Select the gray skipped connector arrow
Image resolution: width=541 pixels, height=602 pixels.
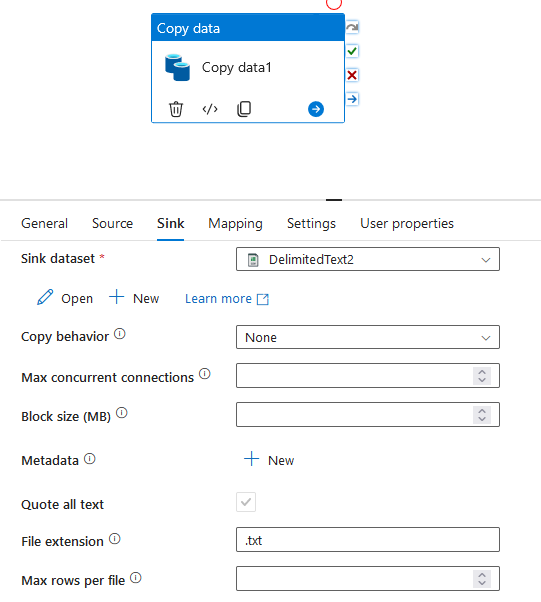tap(352, 27)
